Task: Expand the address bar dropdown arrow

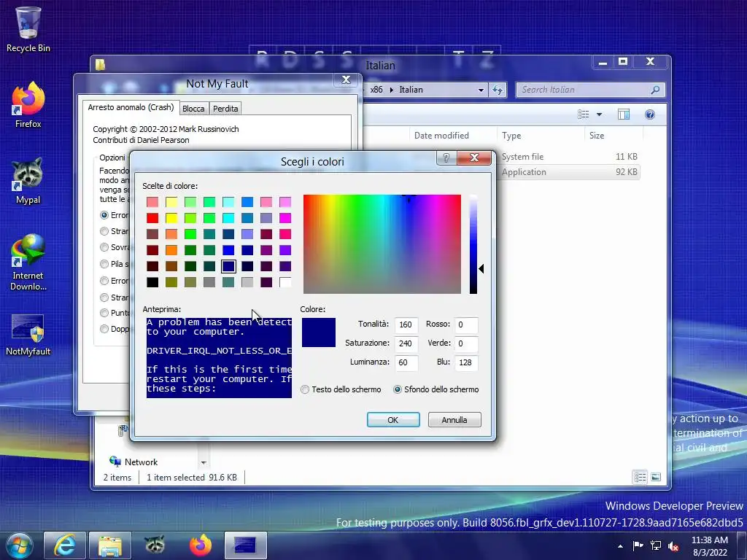Action: point(481,90)
